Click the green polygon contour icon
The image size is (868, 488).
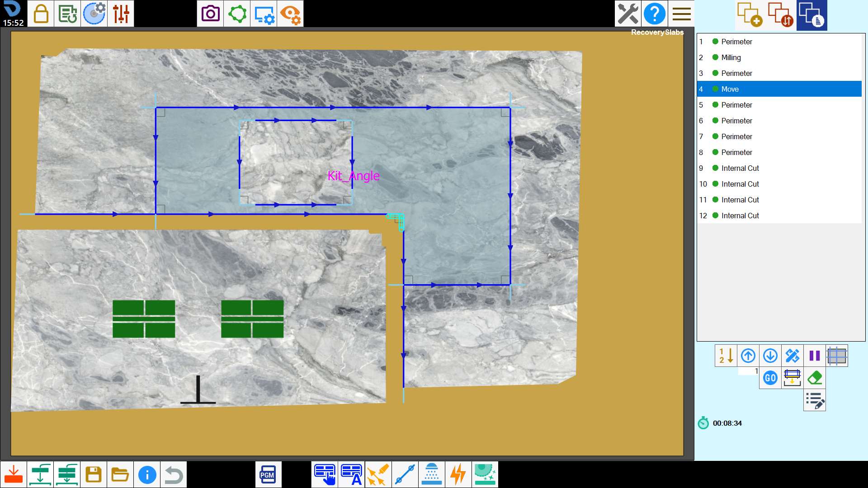[237, 14]
